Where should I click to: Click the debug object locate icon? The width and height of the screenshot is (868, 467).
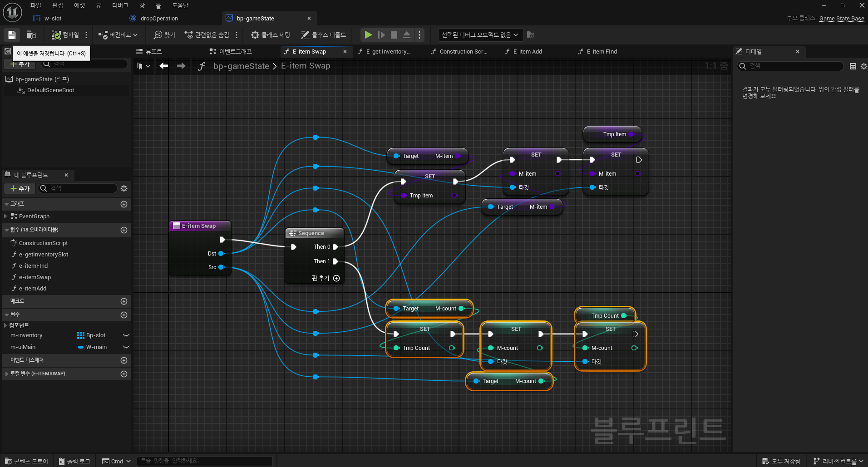530,35
